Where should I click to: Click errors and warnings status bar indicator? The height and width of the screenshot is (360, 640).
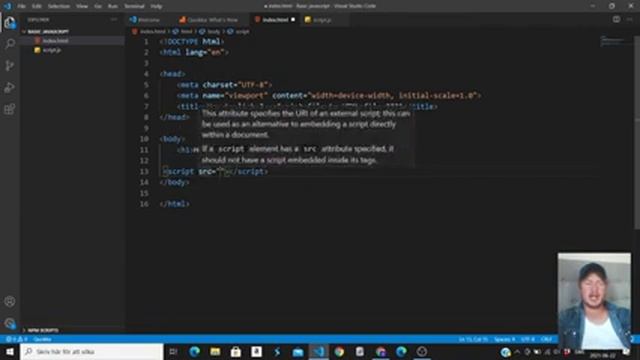pyautogui.click(x=16, y=339)
